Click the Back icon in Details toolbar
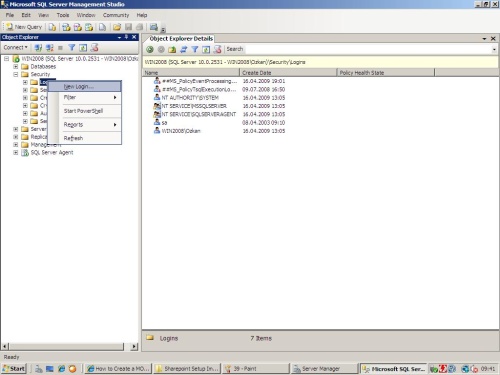This screenshot has width=500, height=375. point(150,50)
